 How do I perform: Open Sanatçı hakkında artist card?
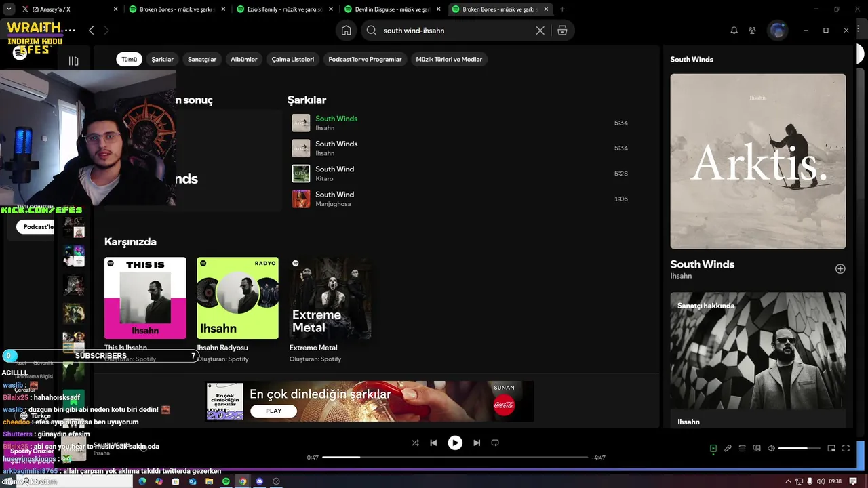pyautogui.click(x=758, y=361)
